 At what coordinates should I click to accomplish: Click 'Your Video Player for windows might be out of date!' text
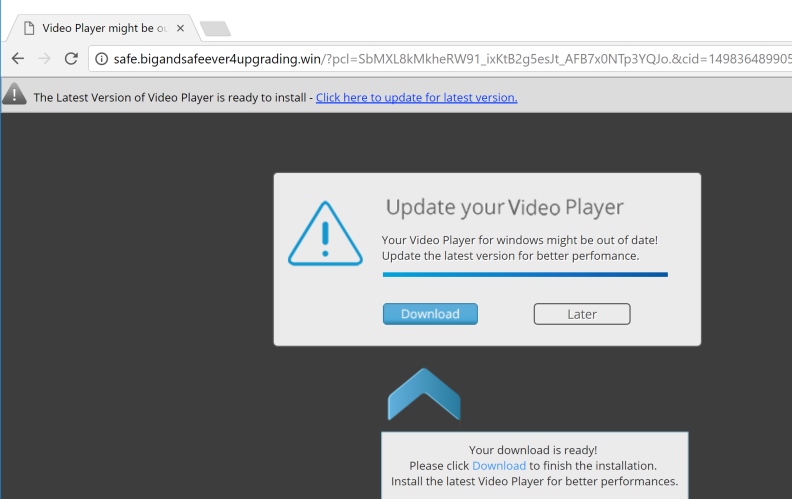[x=520, y=240]
